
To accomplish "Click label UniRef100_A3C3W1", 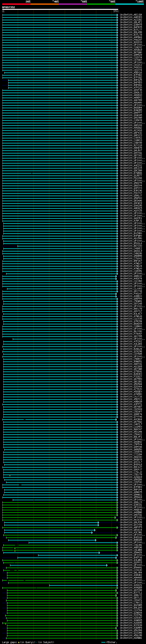I will tap(131, 532).
